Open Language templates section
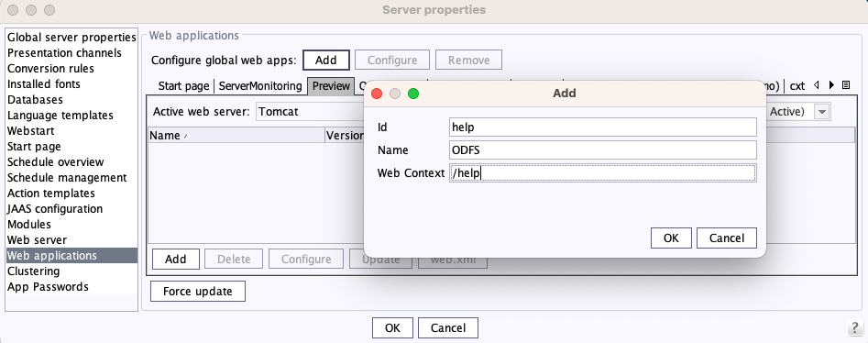Image resolution: width=868 pixels, height=343 pixels. coord(71,116)
